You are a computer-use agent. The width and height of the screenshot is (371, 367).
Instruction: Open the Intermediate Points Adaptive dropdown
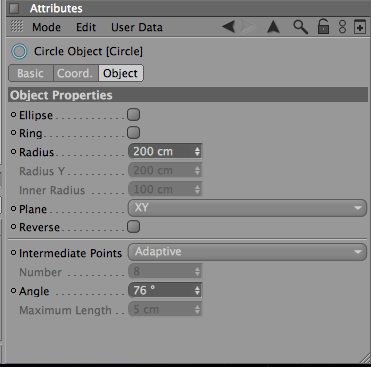[247, 252]
